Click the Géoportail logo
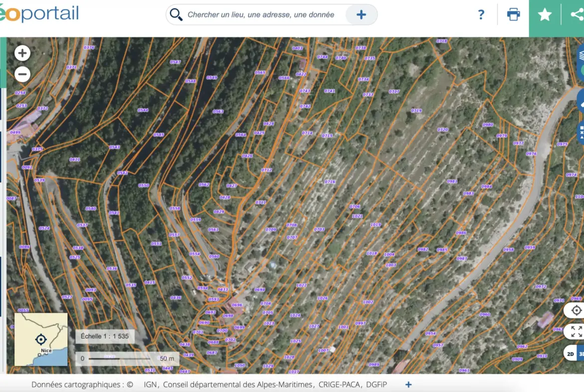This screenshot has width=584, height=392. 39,13
